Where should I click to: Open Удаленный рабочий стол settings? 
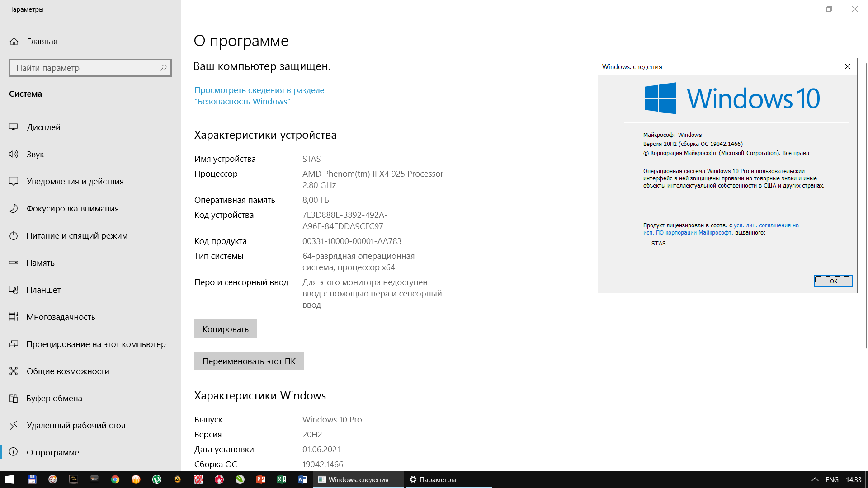click(x=76, y=425)
